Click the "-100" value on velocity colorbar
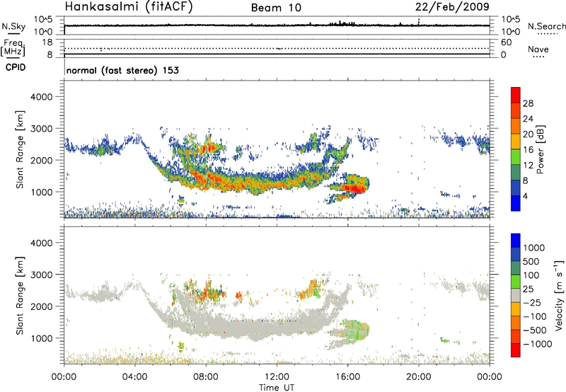Image resolution: width=566 pixels, height=392 pixels. (535, 316)
